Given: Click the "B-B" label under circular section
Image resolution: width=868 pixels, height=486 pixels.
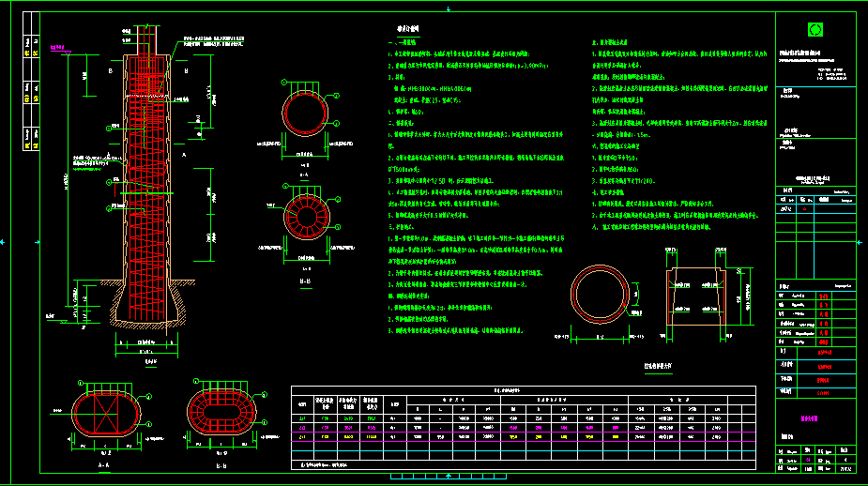Looking at the screenshot, I should tap(305, 281).
